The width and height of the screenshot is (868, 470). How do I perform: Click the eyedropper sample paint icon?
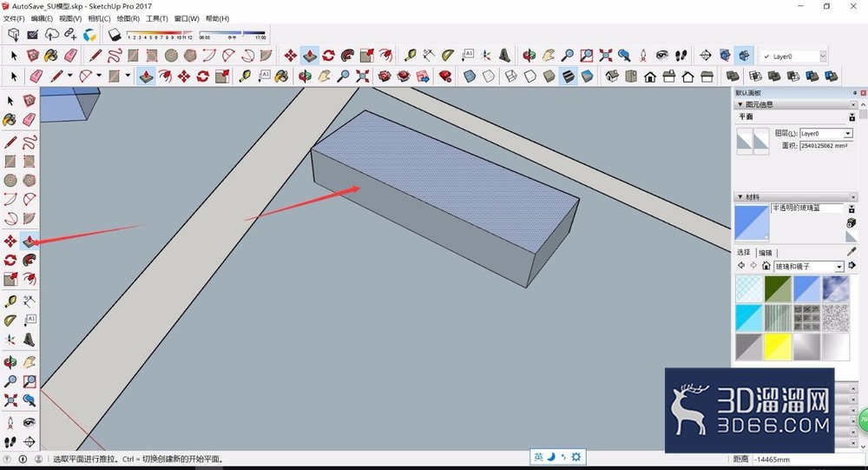(852, 252)
